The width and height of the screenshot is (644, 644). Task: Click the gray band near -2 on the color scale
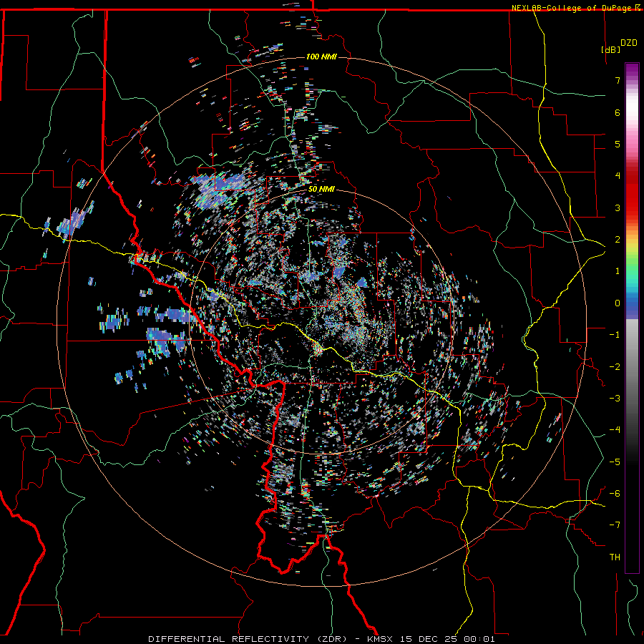(632, 366)
